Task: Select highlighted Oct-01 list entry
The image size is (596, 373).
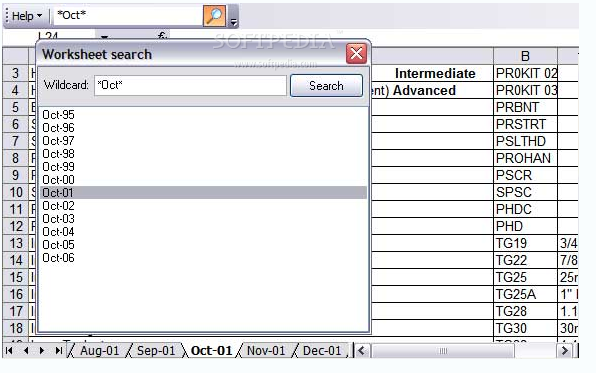Action: 203,192
